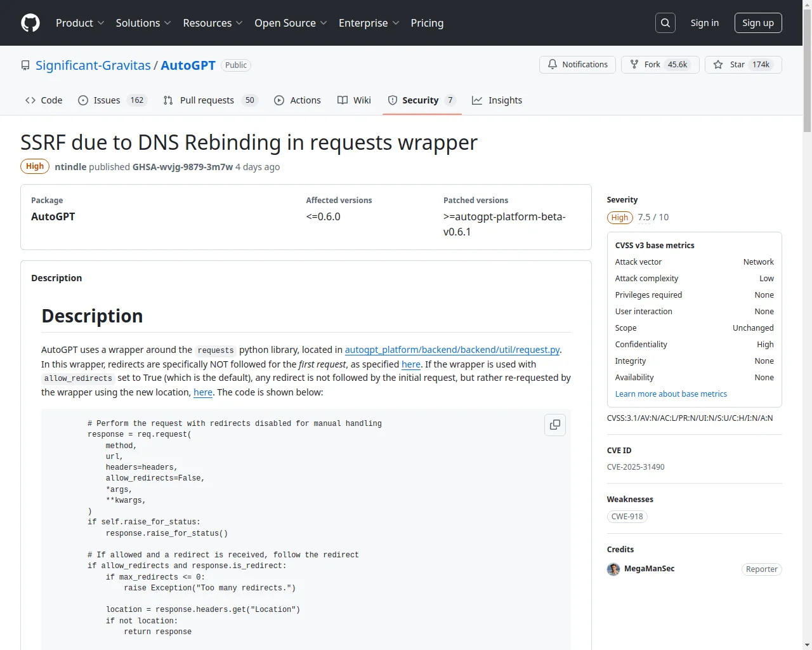
Task: Open the Pricing page
Action: pos(427,23)
